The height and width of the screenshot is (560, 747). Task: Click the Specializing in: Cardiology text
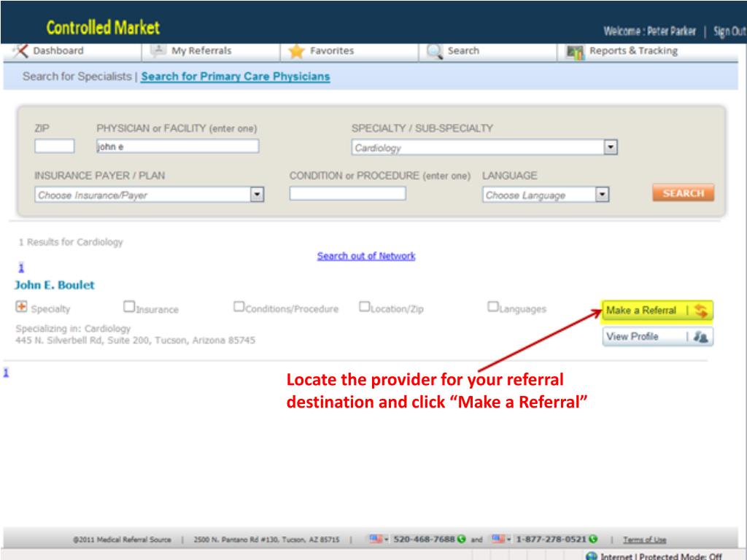coord(73,329)
